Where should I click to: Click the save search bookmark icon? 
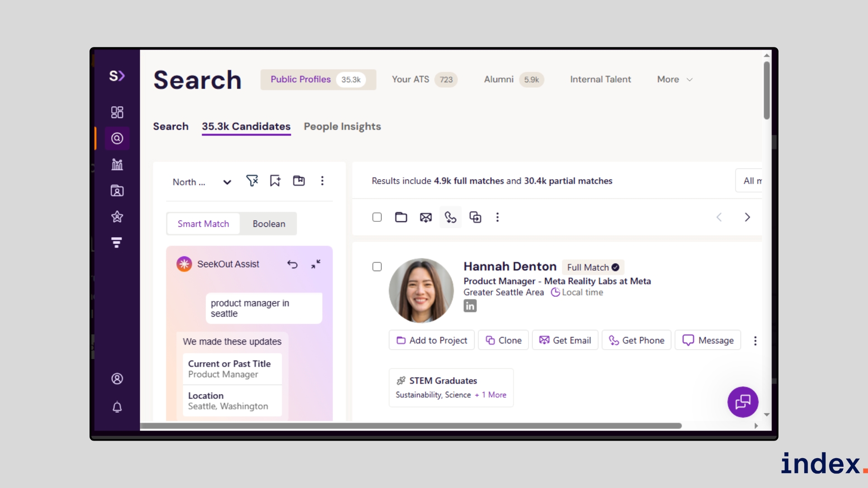coord(275,181)
